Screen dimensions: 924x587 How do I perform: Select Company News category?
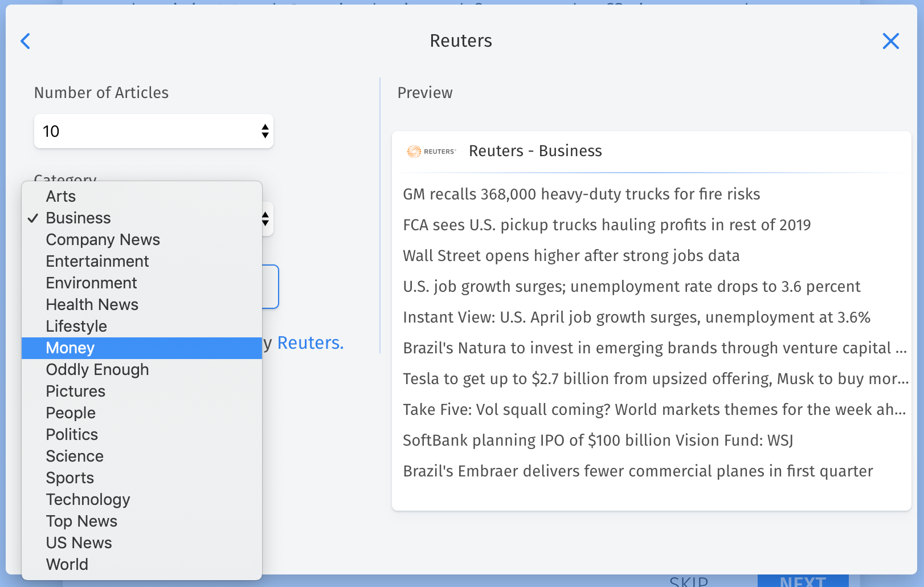pyautogui.click(x=142, y=239)
